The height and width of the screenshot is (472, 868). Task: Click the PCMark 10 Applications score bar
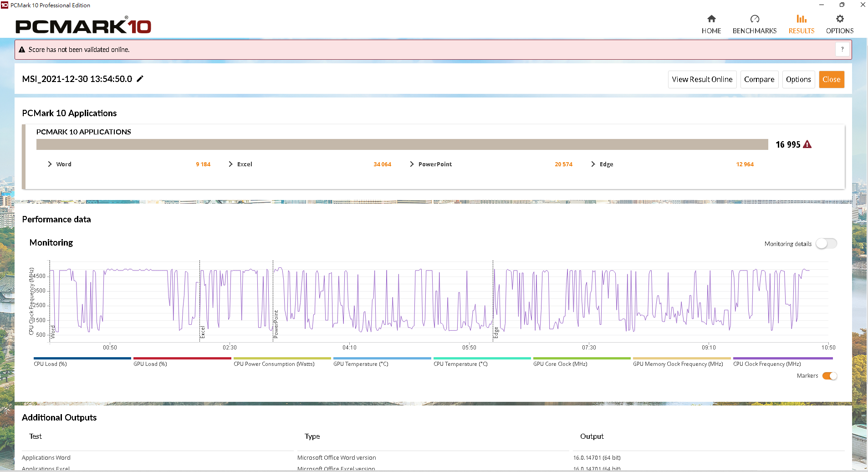tap(402, 144)
